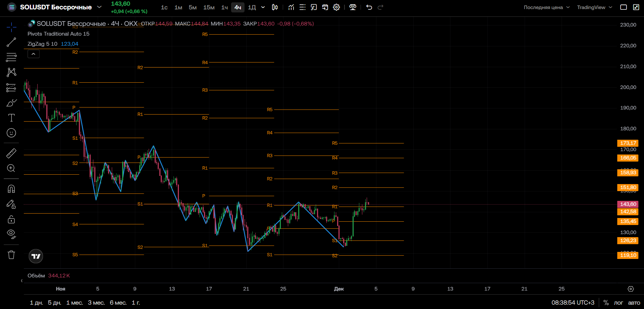
Task: Click the 08:38:54 UTC+3 timezone clock
Action: pyautogui.click(x=573, y=303)
